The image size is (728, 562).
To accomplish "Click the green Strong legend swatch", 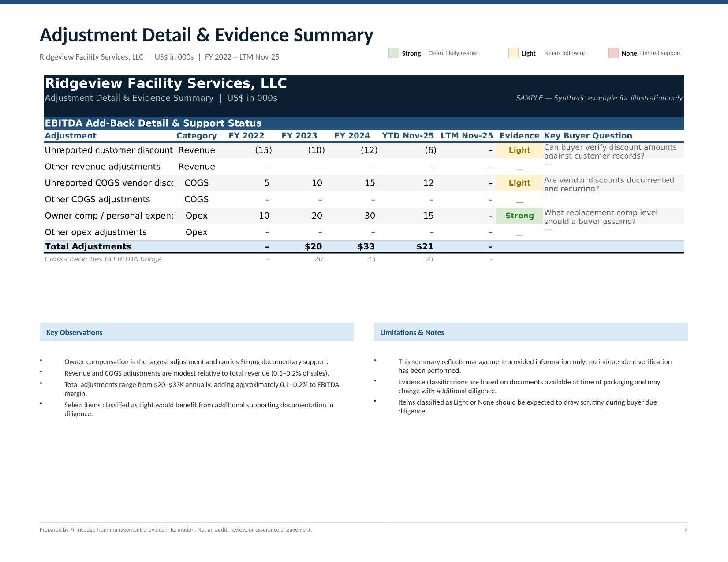I will tap(393, 52).
